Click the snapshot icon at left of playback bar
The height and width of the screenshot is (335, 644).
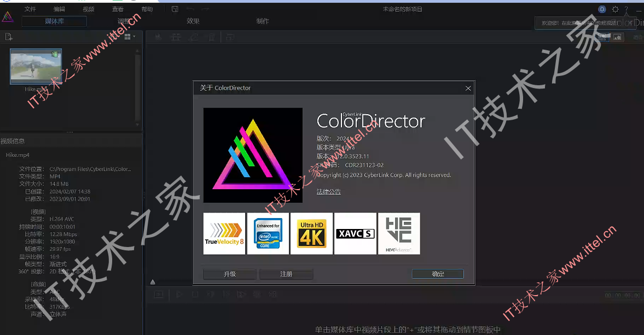[159, 295]
